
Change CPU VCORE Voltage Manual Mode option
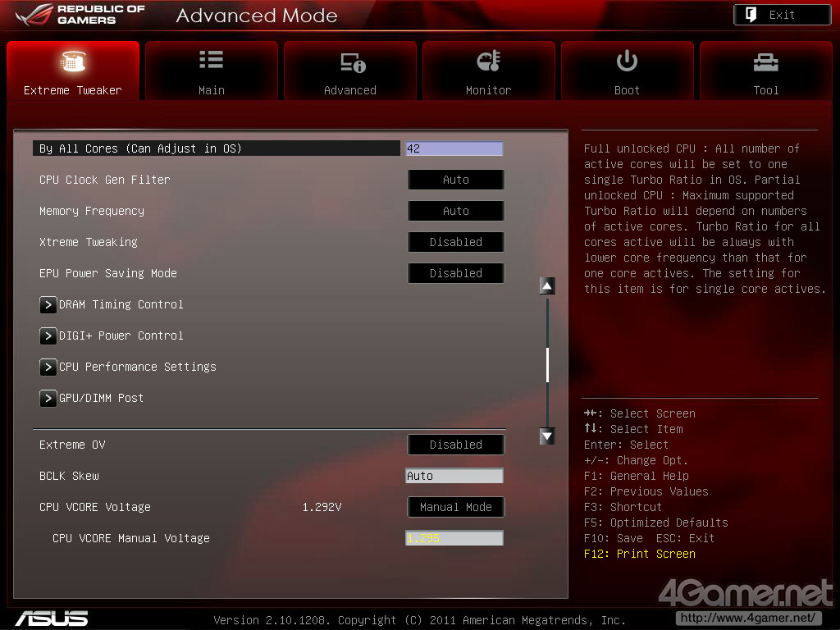pos(455,507)
